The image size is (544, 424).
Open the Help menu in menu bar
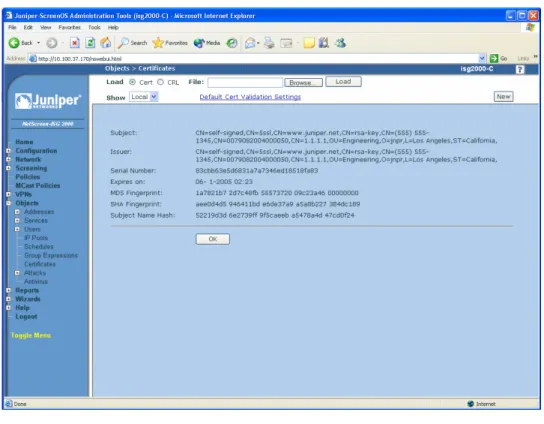113,27
